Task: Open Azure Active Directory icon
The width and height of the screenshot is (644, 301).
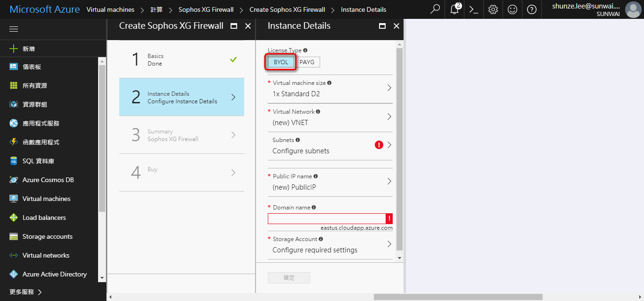Action: coord(14,274)
